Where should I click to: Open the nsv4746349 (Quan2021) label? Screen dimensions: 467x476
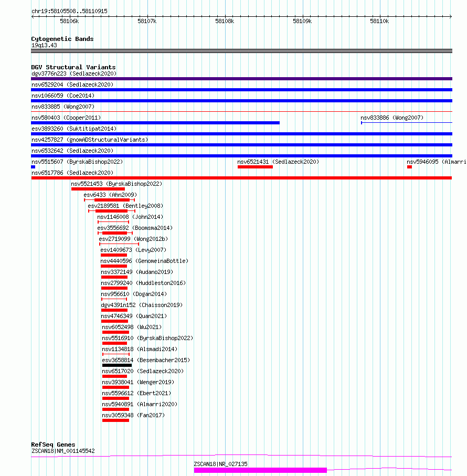[x=134, y=316]
